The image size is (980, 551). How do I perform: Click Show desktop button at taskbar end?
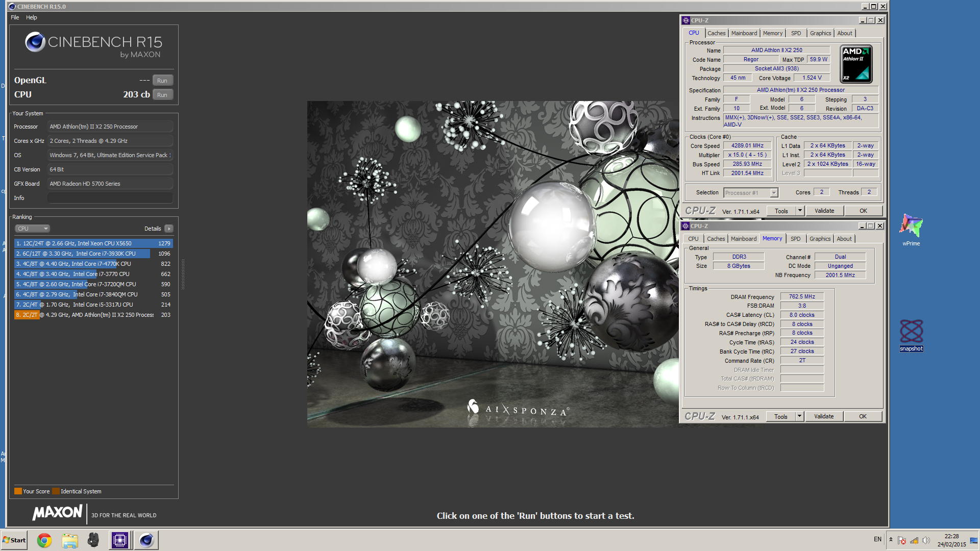coord(974,540)
